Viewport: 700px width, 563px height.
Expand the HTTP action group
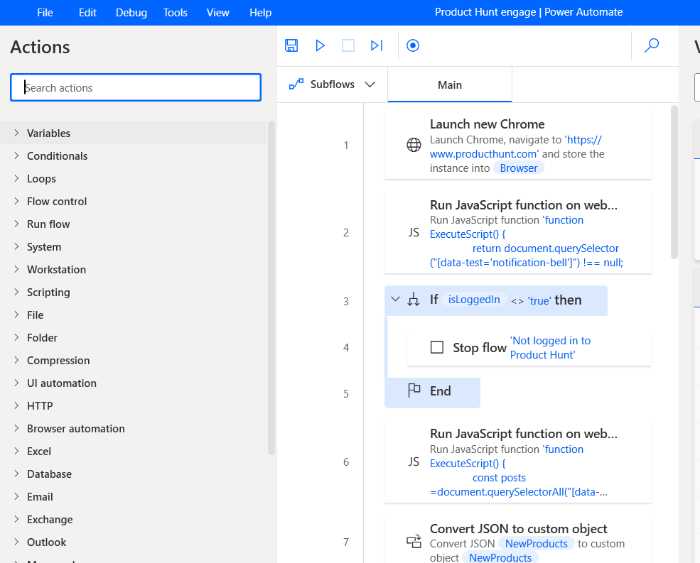[17, 405]
